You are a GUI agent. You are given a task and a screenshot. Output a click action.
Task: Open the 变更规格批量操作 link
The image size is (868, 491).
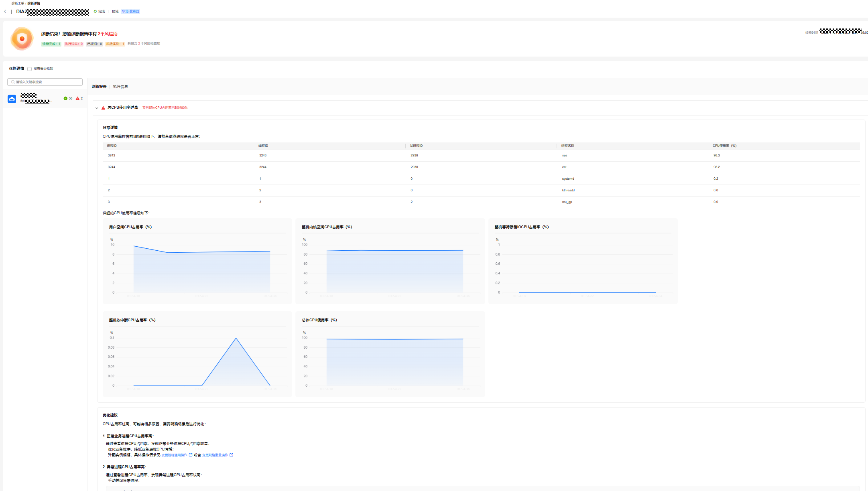pyautogui.click(x=215, y=455)
